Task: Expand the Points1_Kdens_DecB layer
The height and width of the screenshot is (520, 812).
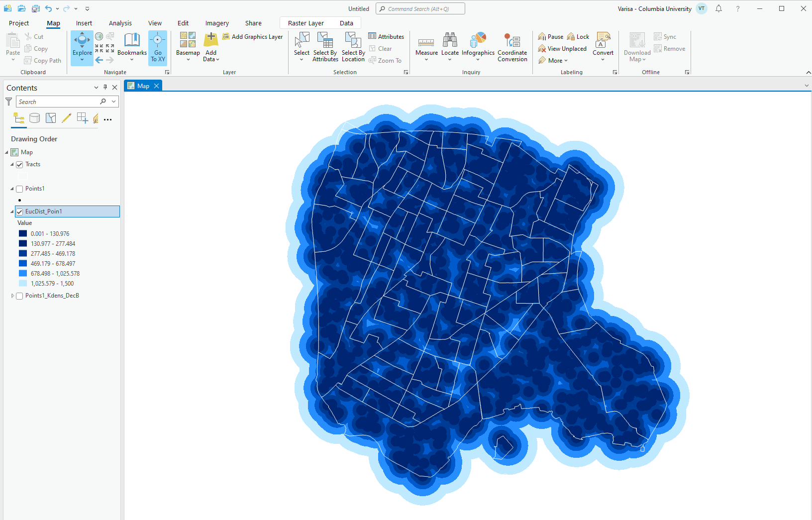Action: pyautogui.click(x=12, y=296)
